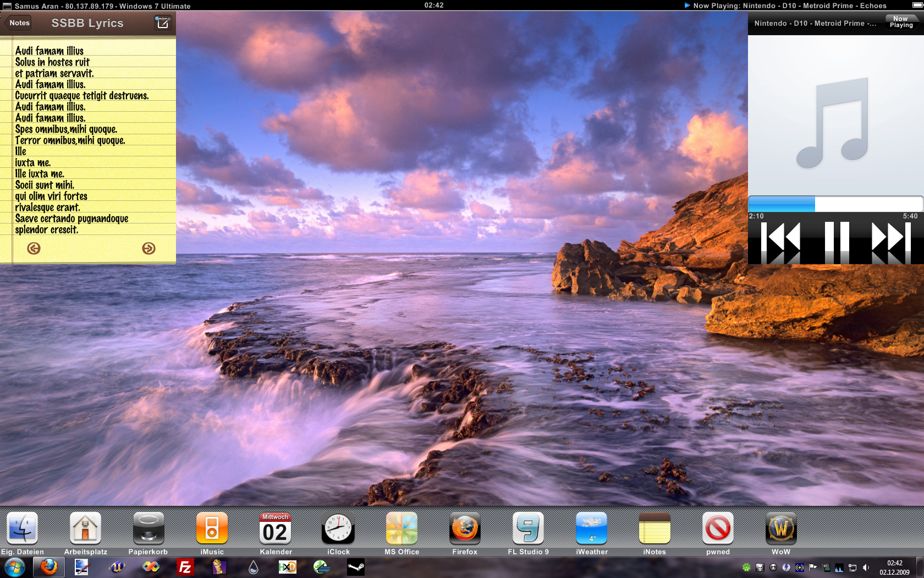Launch MS Office from the dock

coord(402,528)
